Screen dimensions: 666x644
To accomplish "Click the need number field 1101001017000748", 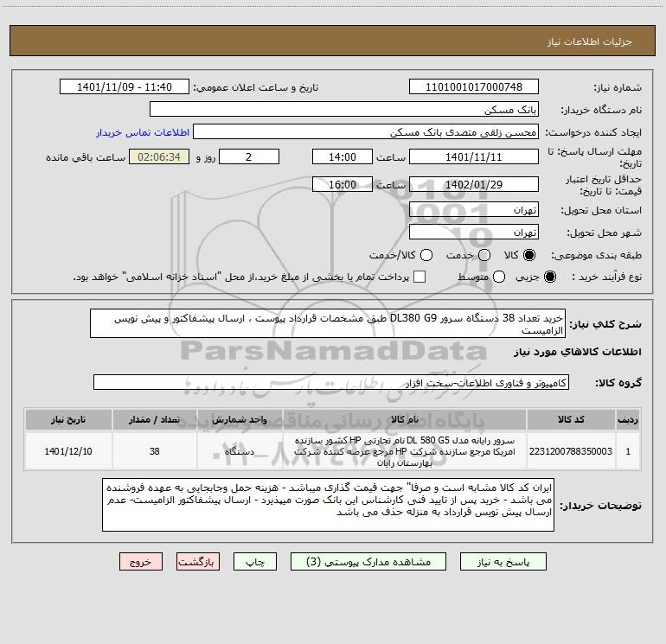I will tap(474, 86).
